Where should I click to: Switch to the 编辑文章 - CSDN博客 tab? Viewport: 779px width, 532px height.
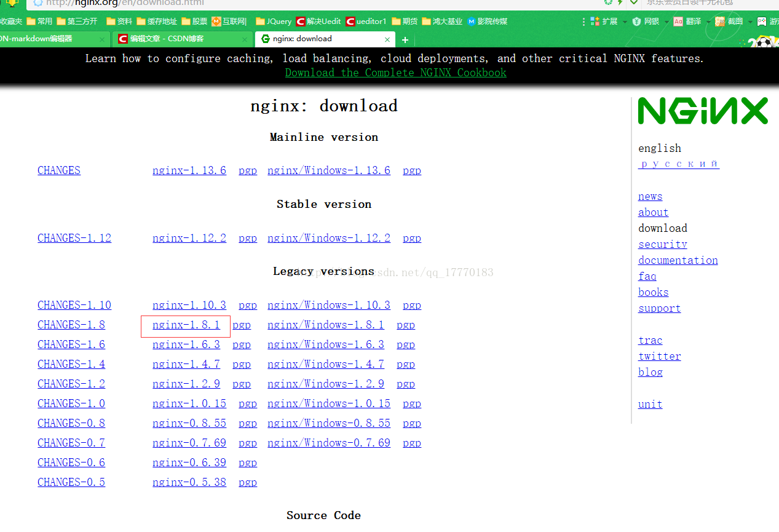pos(182,39)
